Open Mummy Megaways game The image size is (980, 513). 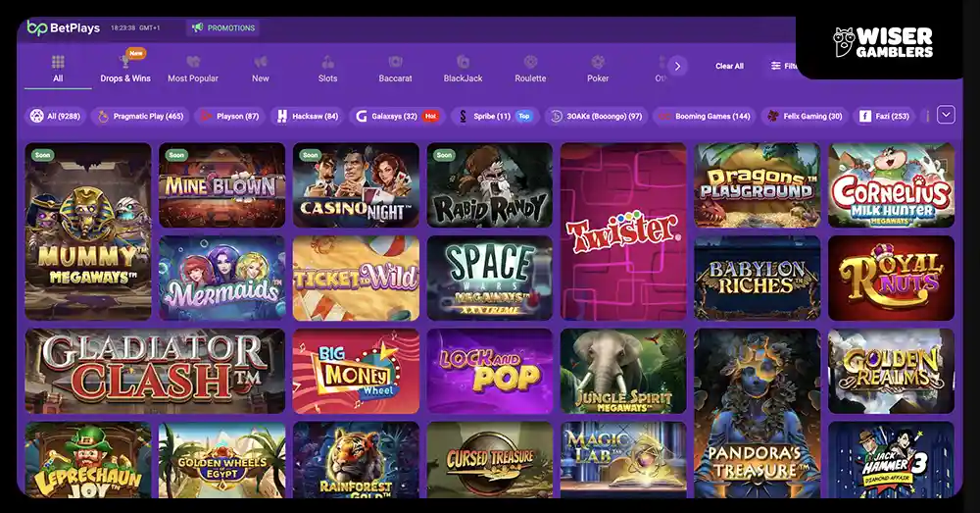[88, 231]
